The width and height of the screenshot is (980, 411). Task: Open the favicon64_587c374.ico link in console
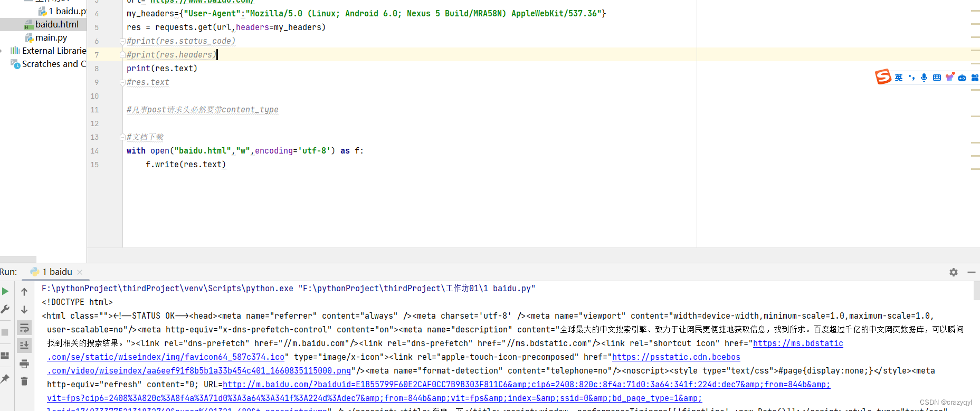pyautogui.click(x=166, y=357)
